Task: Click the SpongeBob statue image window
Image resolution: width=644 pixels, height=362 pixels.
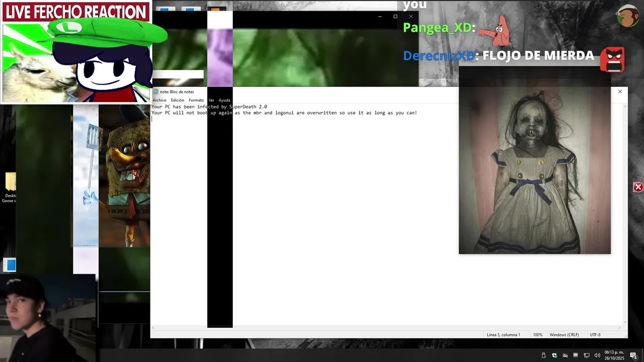Action: [x=124, y=176]
